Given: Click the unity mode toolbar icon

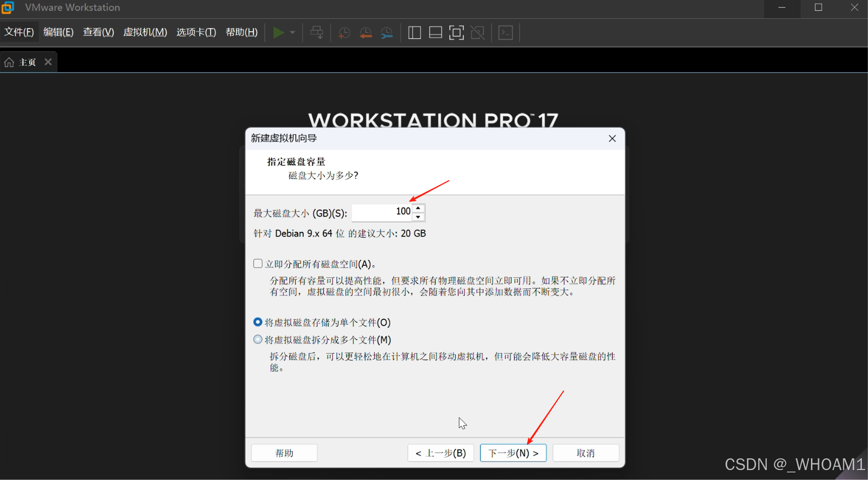Looking at the screenshot, I should tap(478, 33).
